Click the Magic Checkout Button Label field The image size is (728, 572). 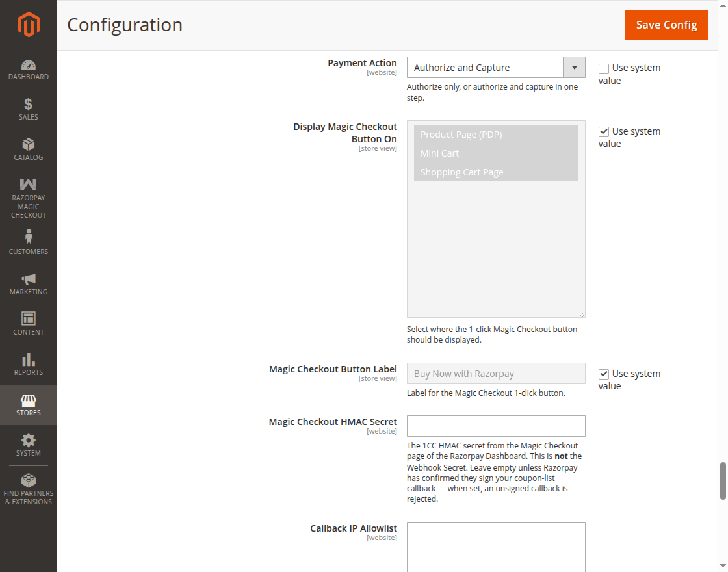(x=496, y=373)
